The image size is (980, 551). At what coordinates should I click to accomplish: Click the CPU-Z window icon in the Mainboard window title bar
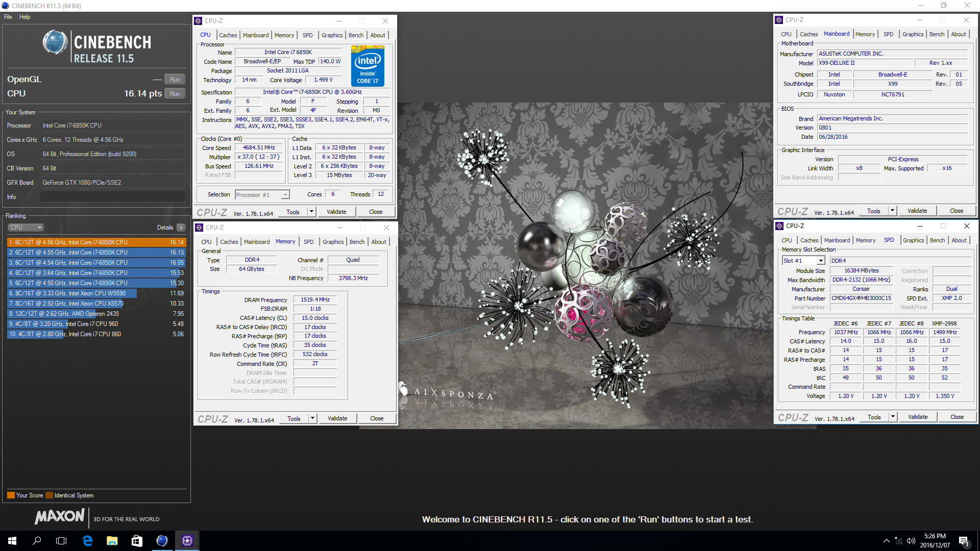point(779,20)
